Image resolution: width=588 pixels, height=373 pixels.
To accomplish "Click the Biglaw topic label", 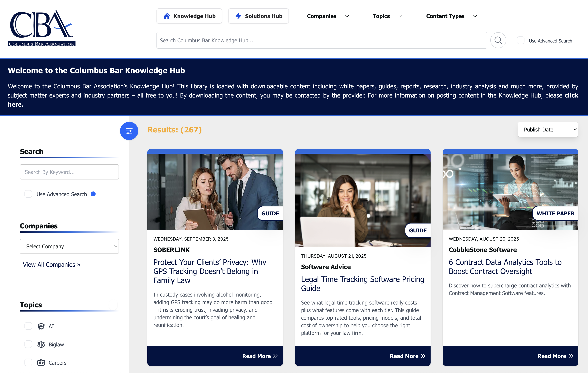I will [56, 345].
